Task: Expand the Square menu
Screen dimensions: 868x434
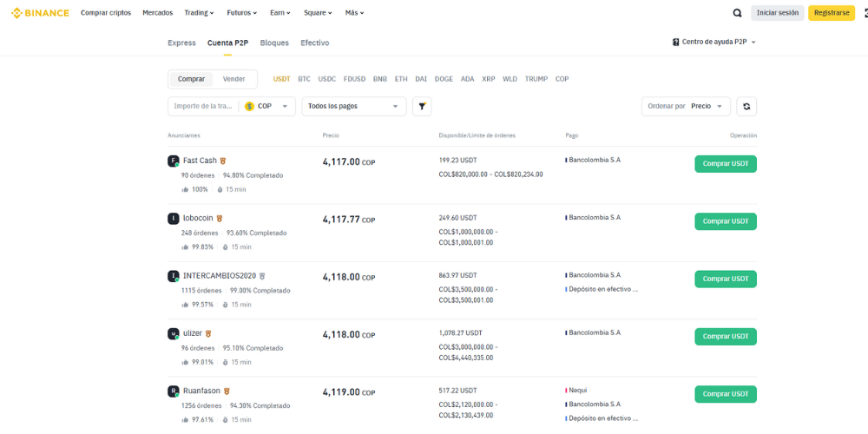Action: (318, 13)
